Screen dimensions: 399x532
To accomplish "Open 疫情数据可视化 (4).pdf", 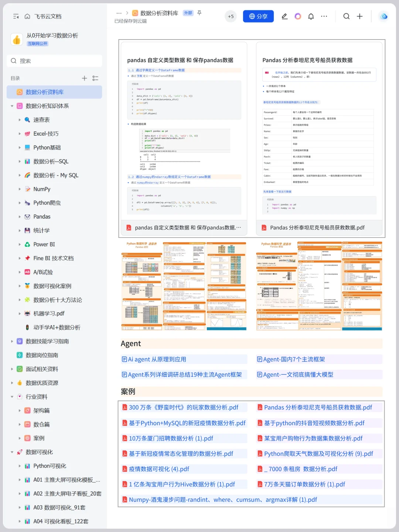I will [156, 469].
